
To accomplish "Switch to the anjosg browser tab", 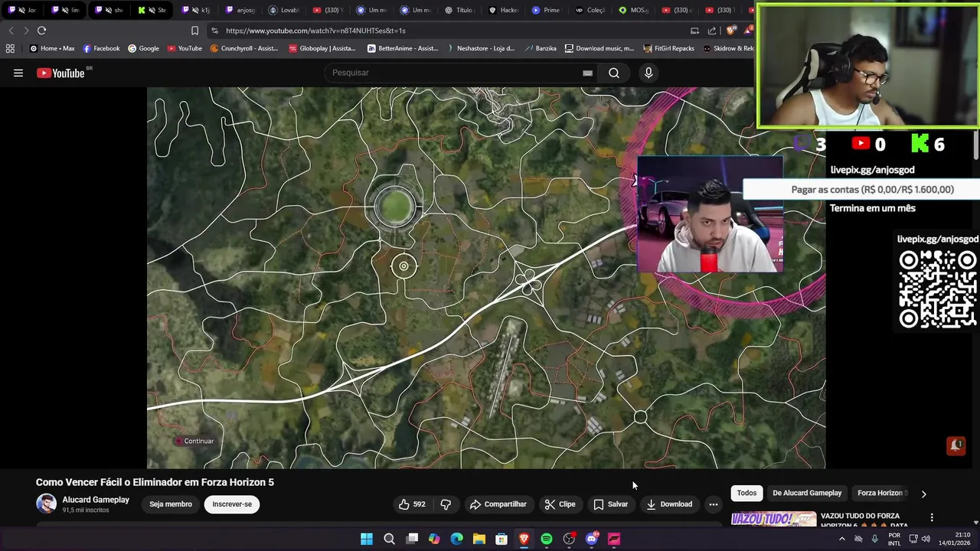I will [241, 10].
